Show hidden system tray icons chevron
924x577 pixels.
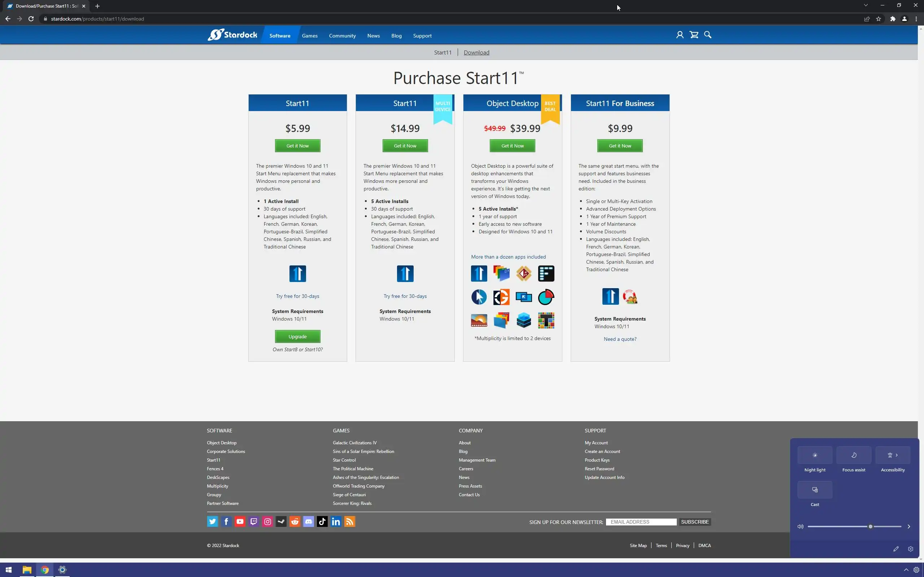click(x=906, y=570)
